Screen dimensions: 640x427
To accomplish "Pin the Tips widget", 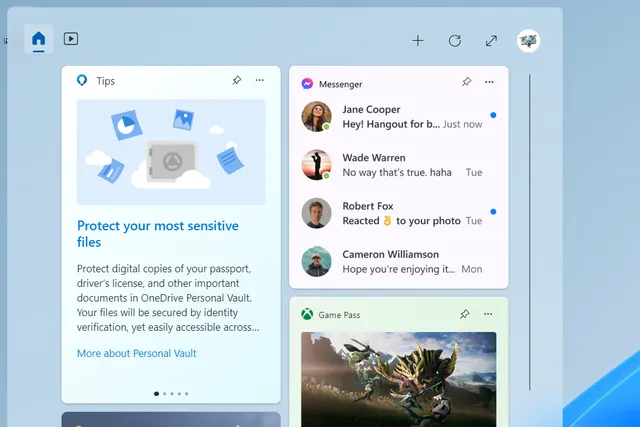I will coord(237,81).
